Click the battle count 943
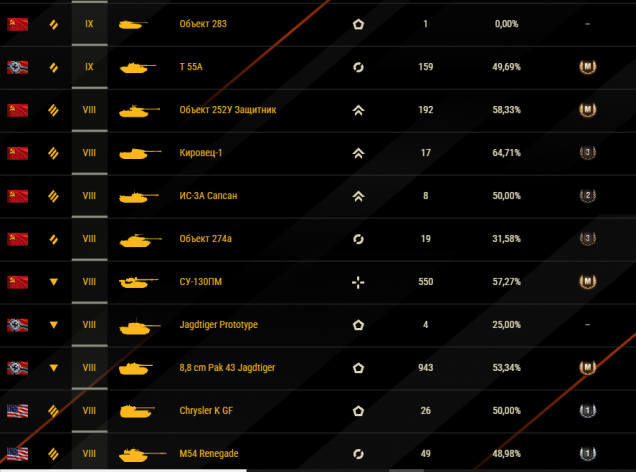Screen dimensions: 636x472 point(425,368)
